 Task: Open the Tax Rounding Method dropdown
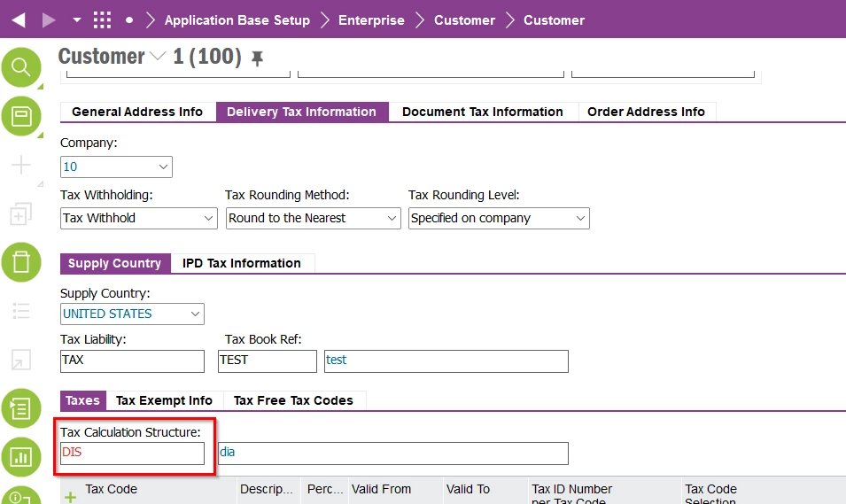point(314,218)
